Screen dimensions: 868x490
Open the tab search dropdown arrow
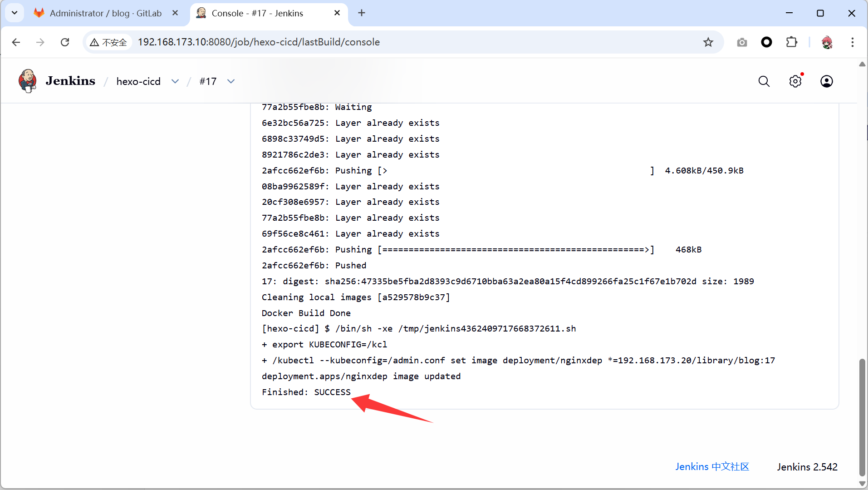point(15,13)
